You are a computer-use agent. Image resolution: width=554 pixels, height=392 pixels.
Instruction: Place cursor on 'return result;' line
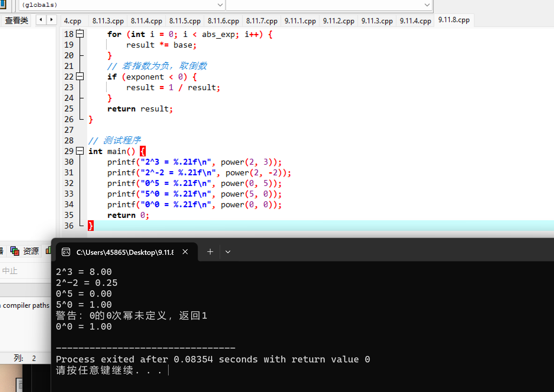pyautogui.click(x=140, y=109)
